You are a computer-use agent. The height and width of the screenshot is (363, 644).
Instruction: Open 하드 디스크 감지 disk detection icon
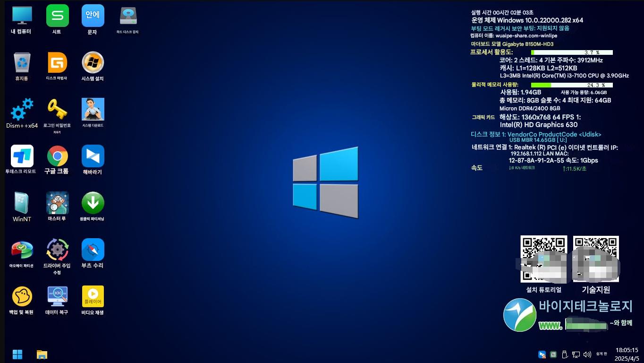coord(128,17)
